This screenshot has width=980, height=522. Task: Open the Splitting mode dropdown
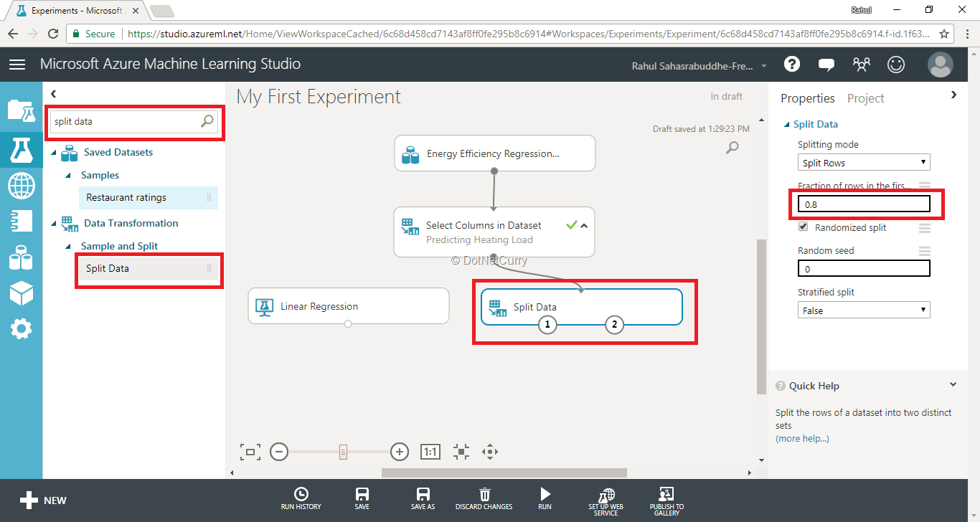point(864,163)
